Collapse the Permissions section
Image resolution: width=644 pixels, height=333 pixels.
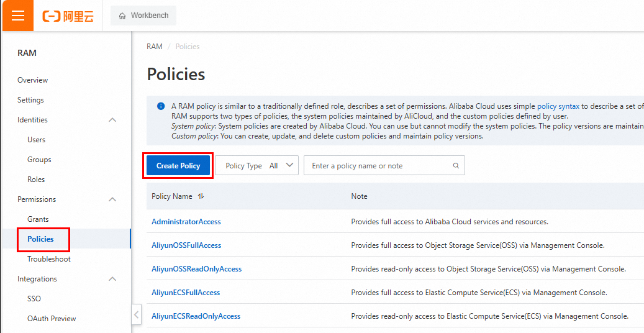click(112, 199)
